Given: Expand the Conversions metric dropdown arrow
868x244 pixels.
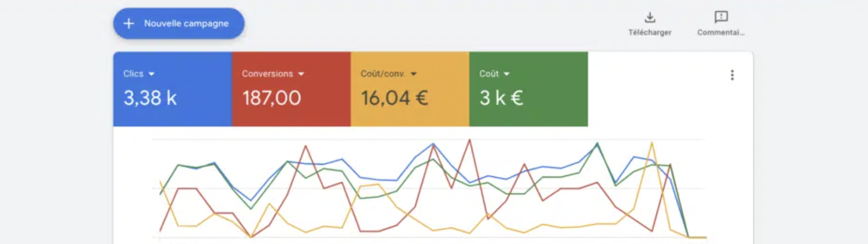Looking at the screenshot, I should (301, 74).
